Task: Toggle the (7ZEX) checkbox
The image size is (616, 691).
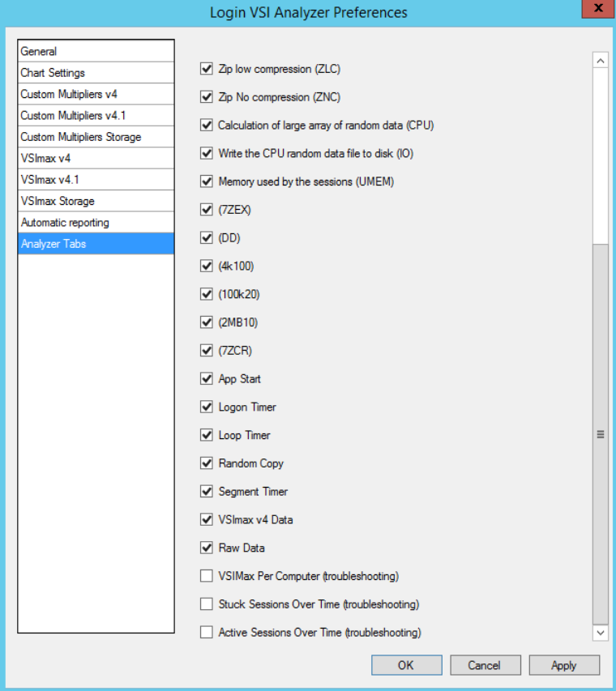Action: (x=207, y=210)
